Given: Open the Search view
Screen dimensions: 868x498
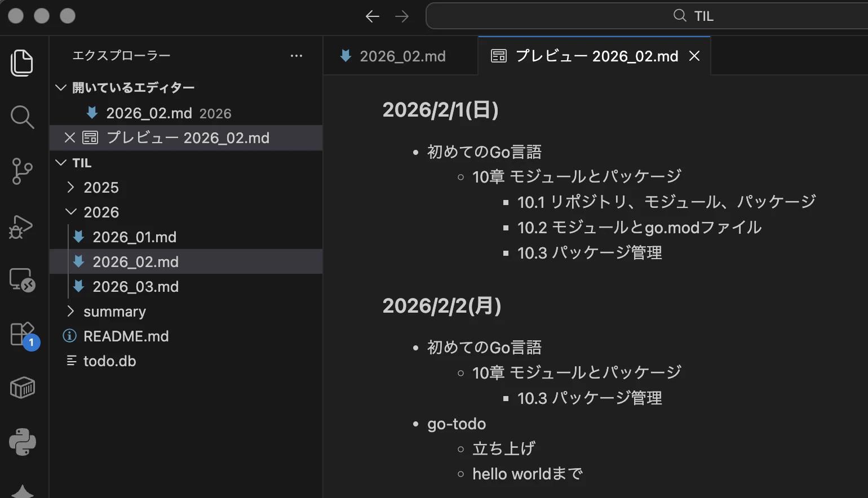Looking at the screenshot, I should point(22,117).
